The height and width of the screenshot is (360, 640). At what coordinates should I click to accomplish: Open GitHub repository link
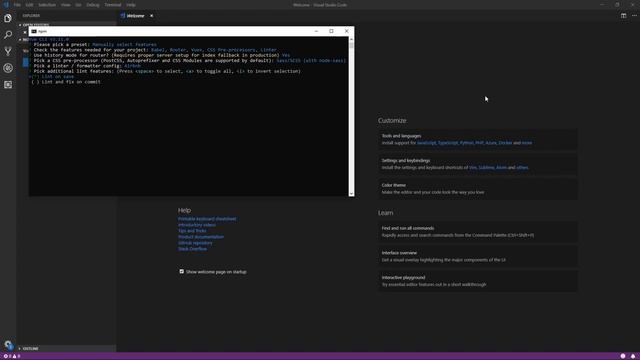tap(195, 243)
